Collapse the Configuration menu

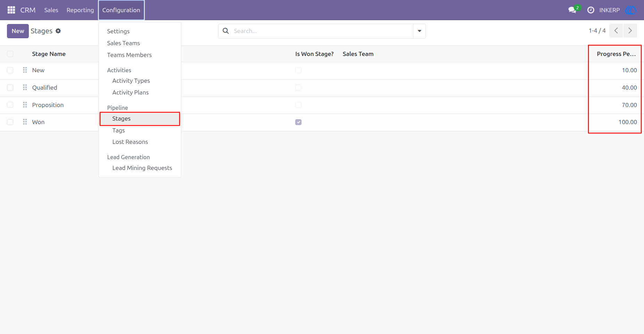tap(121, 10)
